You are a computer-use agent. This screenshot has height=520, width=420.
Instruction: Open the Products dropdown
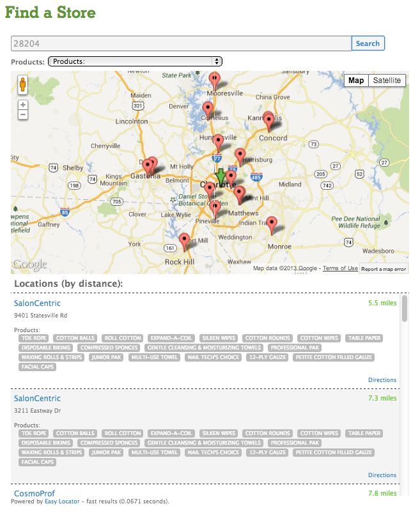pyautogui.click(x=135, y=61)
